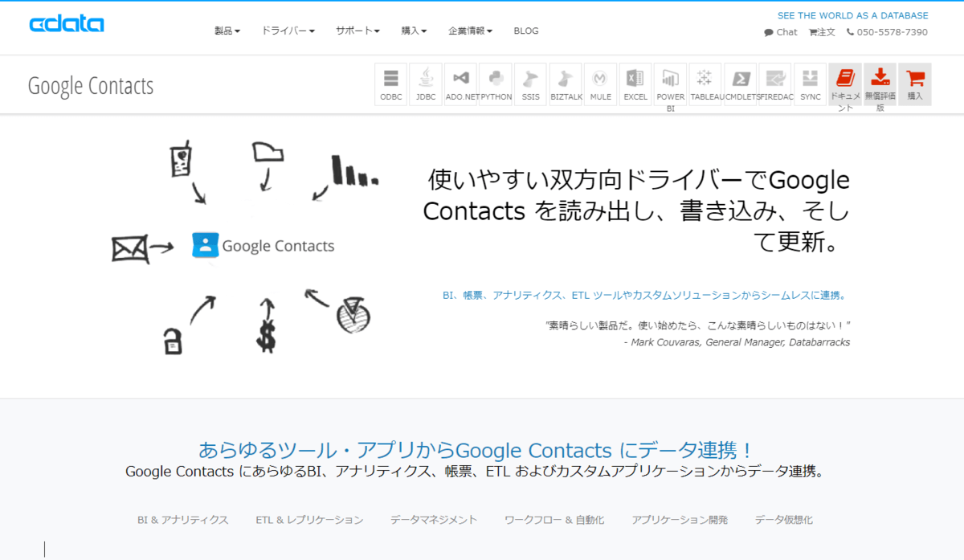The width and height of the screenshot is (964, 560).
Task: Choose the Mule connector icon
Action: point(600,84)
